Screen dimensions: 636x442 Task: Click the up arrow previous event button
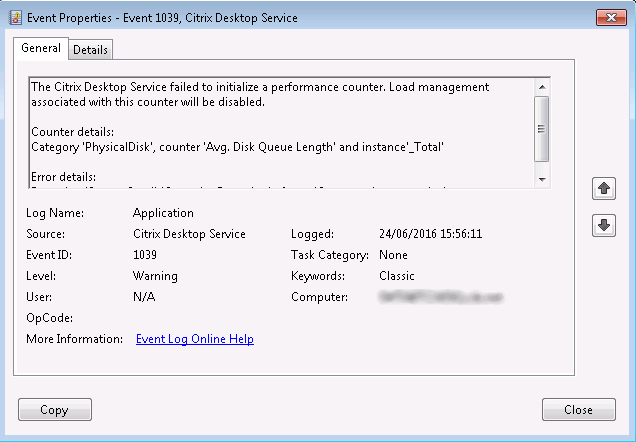(604, 189)
